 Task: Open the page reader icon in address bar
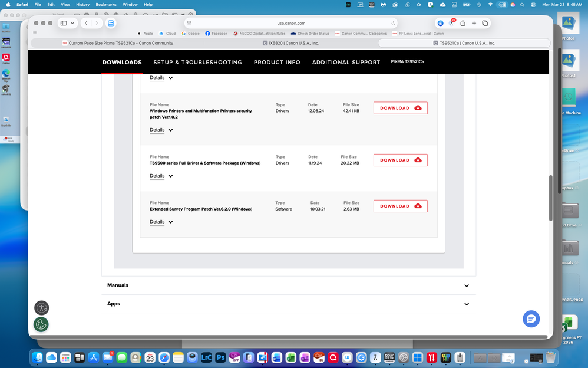pyautogui.click(x=189, y=23)
